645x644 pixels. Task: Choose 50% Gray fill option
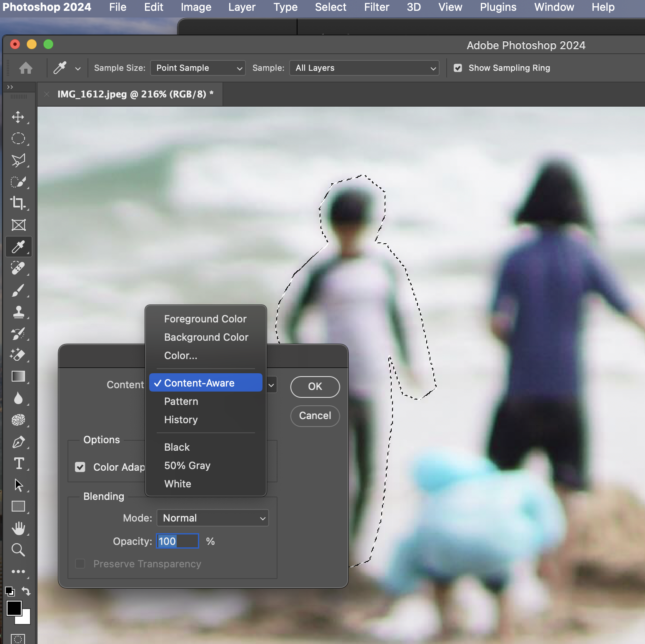click(205, 466)
